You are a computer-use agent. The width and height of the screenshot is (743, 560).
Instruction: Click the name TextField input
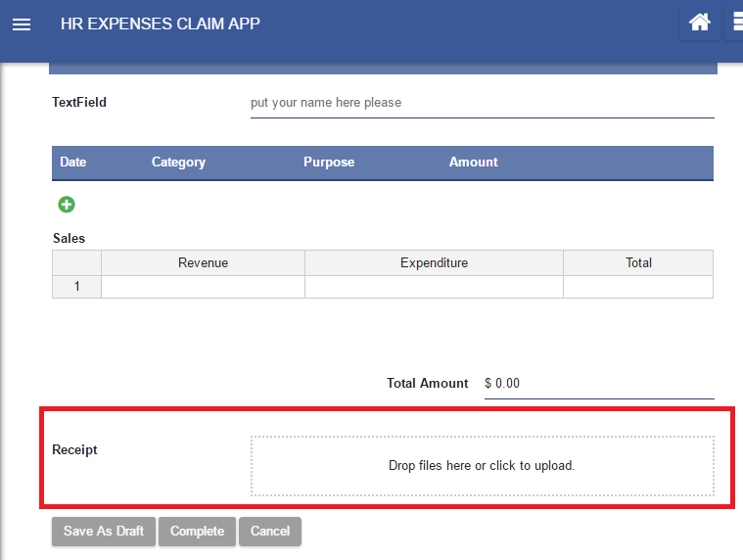(x=482, y=103)
